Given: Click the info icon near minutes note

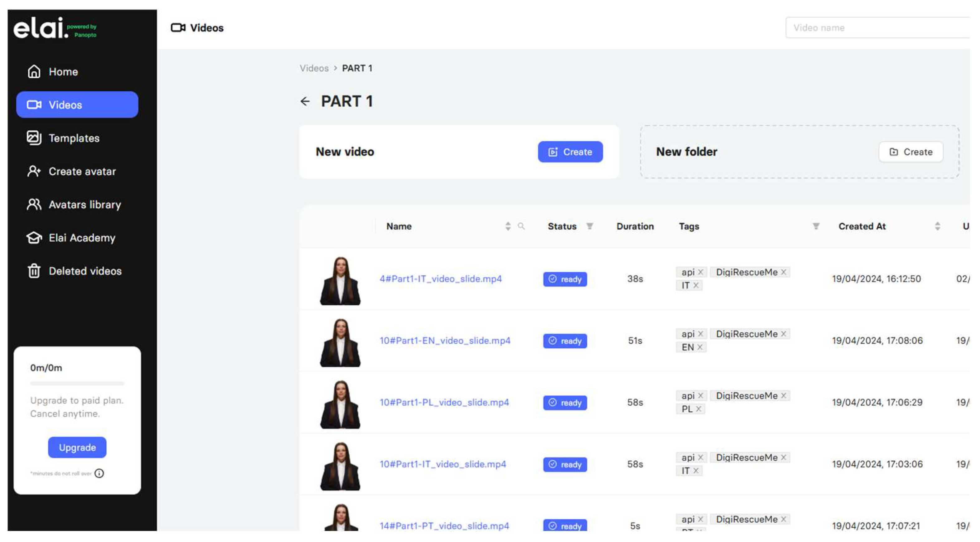Looking at the screenshot, I should (x=99, y=473).
